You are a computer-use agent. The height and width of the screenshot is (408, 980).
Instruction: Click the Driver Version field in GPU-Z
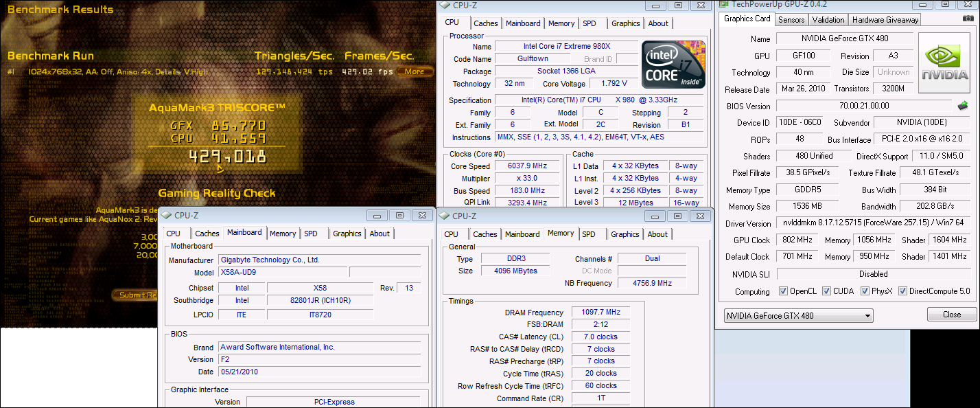874,223
